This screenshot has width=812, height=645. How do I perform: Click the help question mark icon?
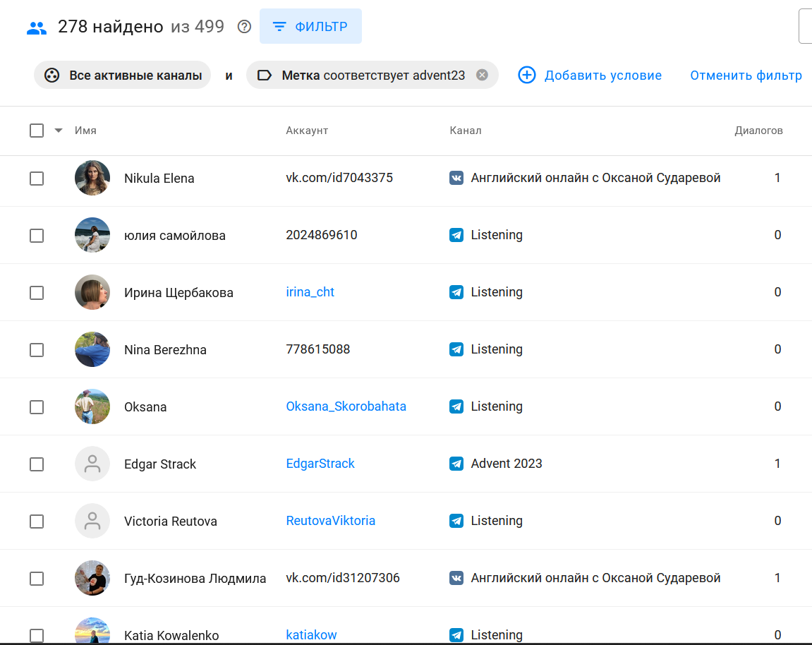pyautogui.click(x=244, y=27)
